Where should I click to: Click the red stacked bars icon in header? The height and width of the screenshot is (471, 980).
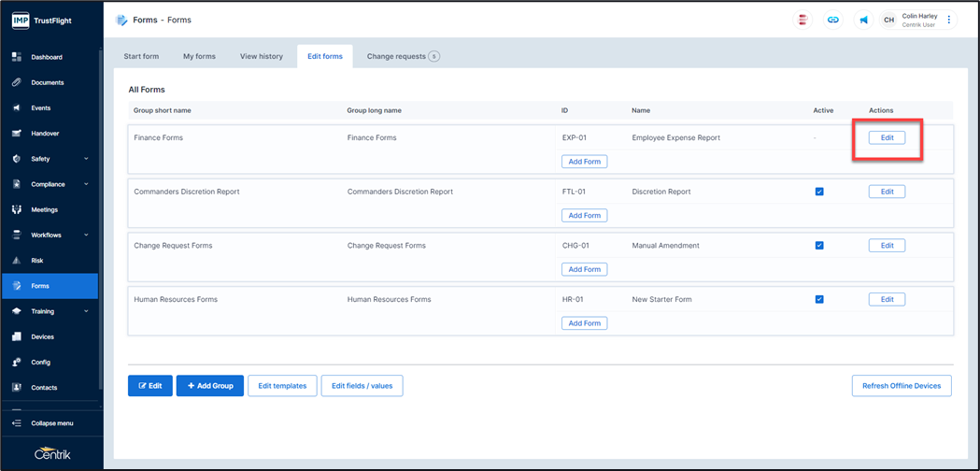tap(802, 20)
